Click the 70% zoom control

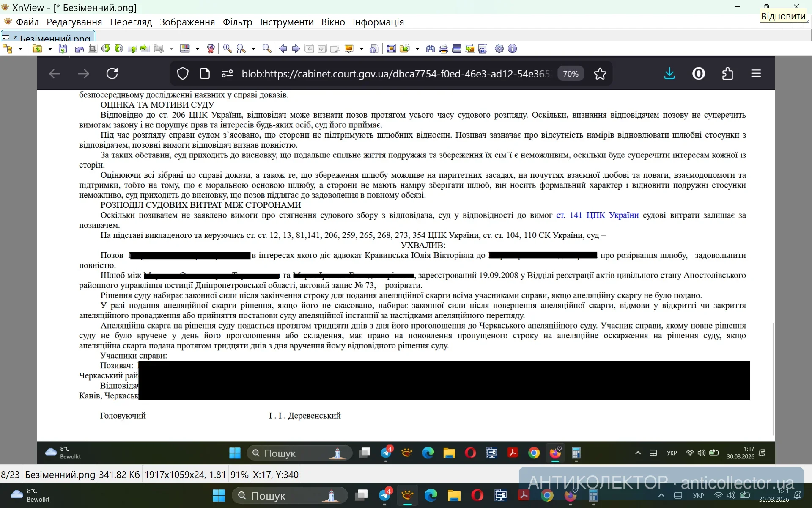(x=571, y=73)
